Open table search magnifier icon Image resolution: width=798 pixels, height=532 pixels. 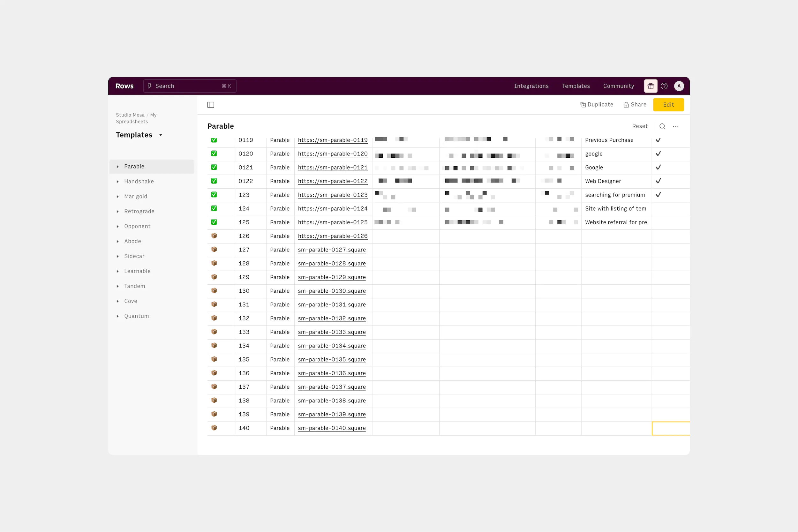click(x=662, y=126)
